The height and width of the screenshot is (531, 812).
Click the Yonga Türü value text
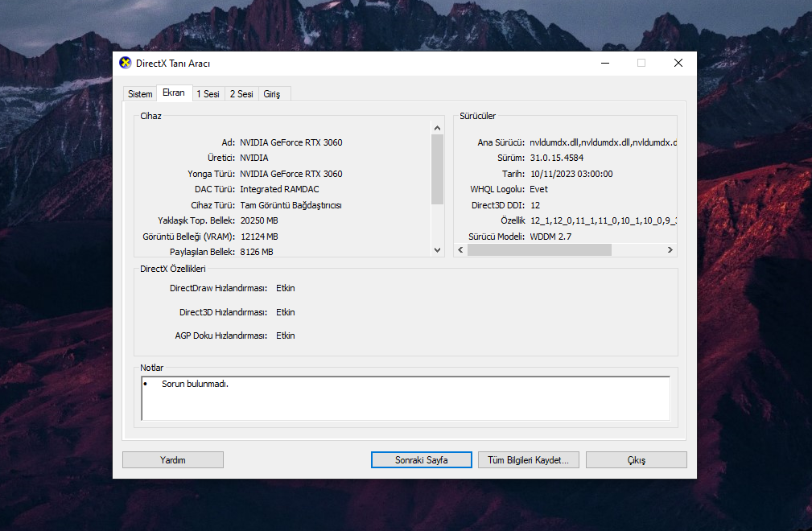(291, 174)
